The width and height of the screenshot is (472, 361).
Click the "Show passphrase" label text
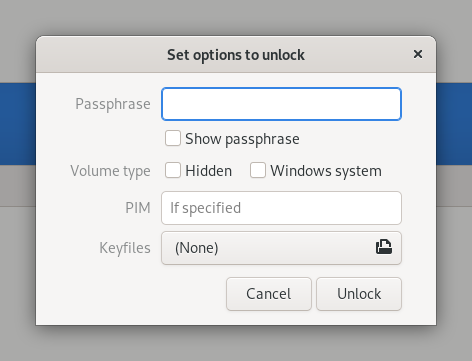click(x=242, y=139)
